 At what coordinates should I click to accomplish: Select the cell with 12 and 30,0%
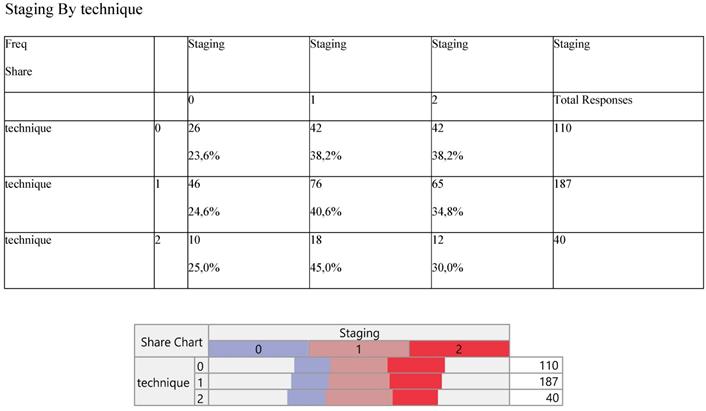491,260
